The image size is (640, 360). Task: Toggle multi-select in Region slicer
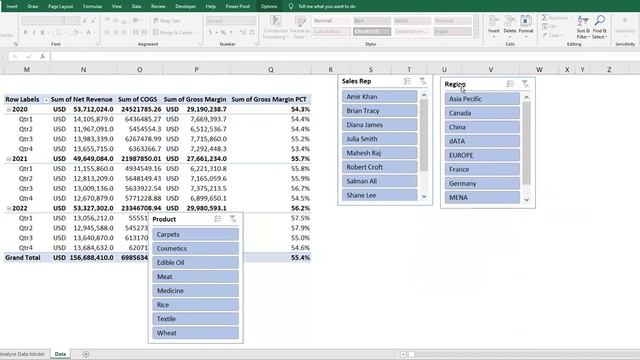(510, 84)
